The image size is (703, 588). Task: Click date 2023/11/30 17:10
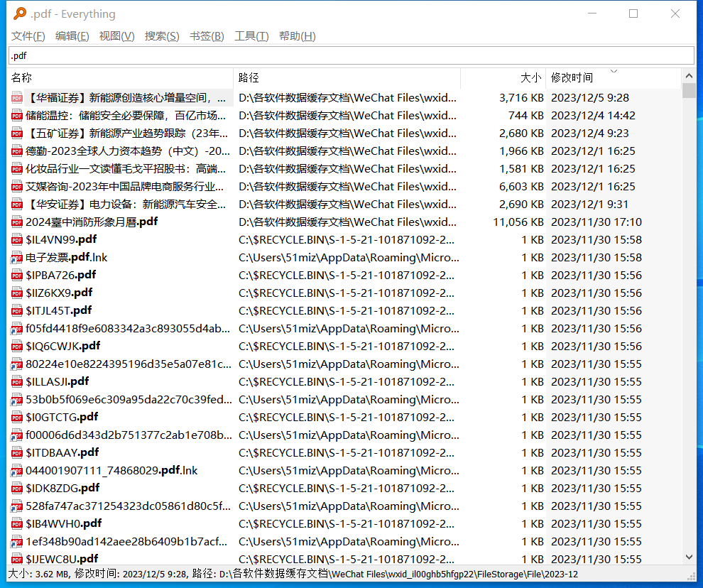click(x=596, y=222)
